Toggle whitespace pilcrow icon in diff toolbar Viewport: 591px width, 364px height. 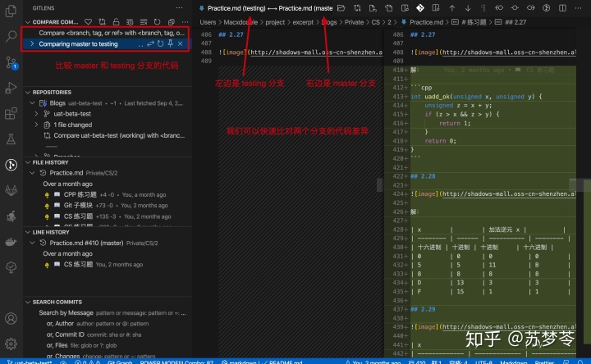point(483,8)
